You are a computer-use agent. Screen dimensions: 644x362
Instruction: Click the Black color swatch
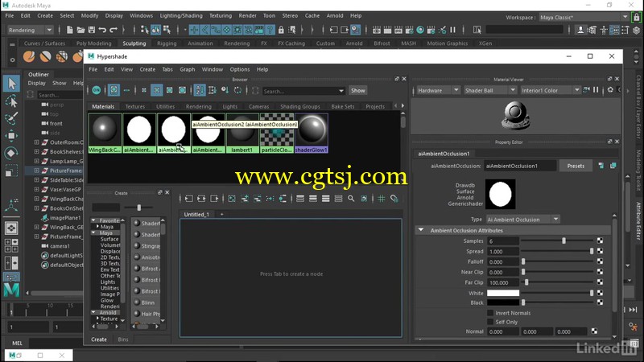[x=503, y=302]
